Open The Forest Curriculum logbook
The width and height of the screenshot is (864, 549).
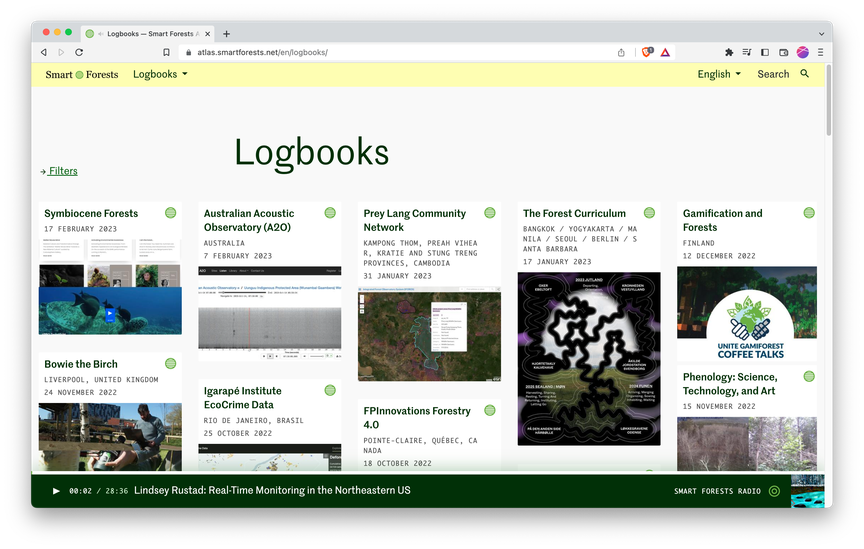[574, 213]
